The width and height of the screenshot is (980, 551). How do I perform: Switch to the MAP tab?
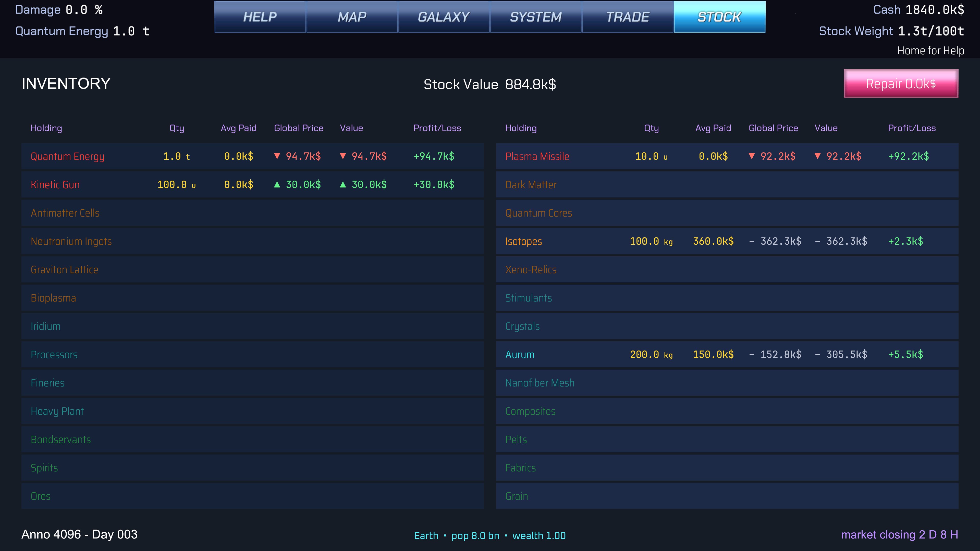352,17
